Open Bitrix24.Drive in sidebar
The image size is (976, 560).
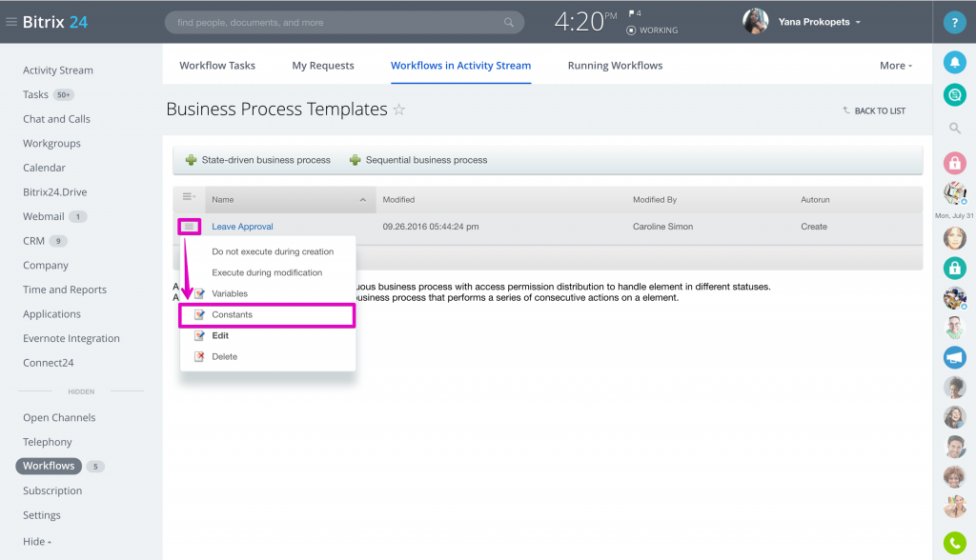tap(54, 192)
